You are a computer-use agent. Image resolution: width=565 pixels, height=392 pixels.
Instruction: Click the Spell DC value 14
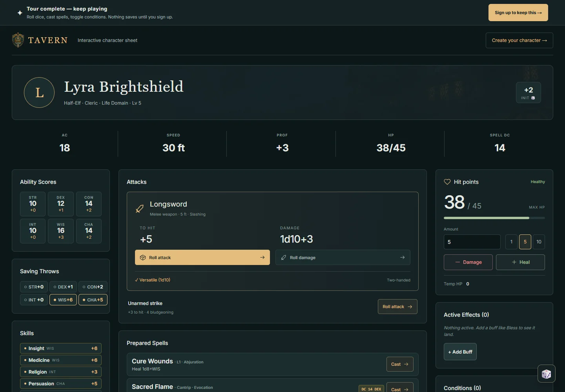499,148
